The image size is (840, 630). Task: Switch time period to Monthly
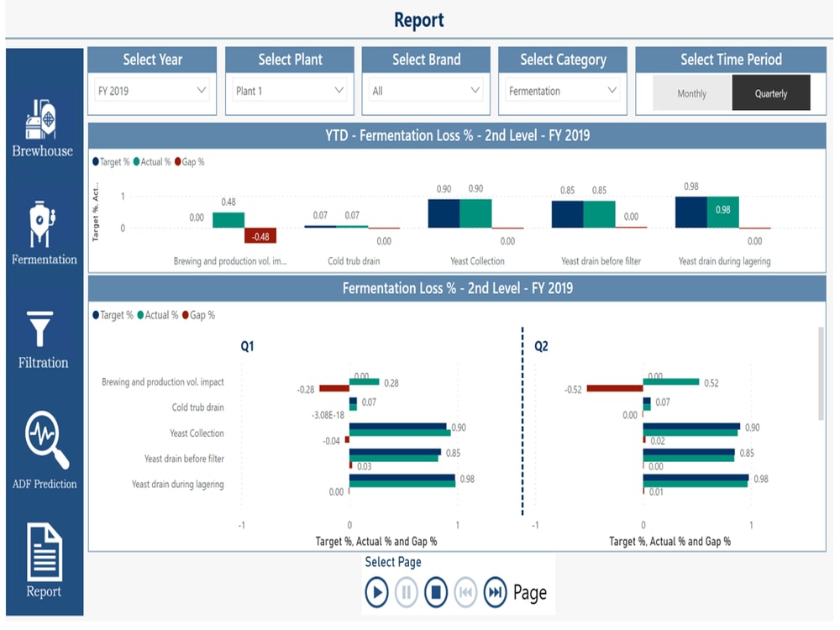point(692,93)
